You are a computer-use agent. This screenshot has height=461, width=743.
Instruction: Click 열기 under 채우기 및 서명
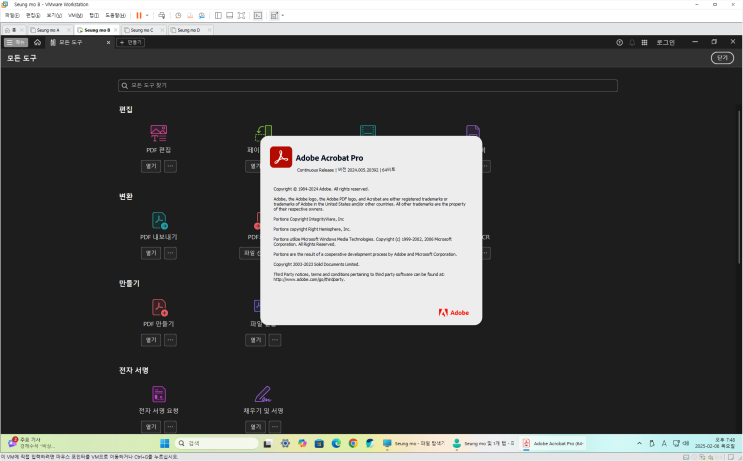pyautogui.click(x=255, y=426)
